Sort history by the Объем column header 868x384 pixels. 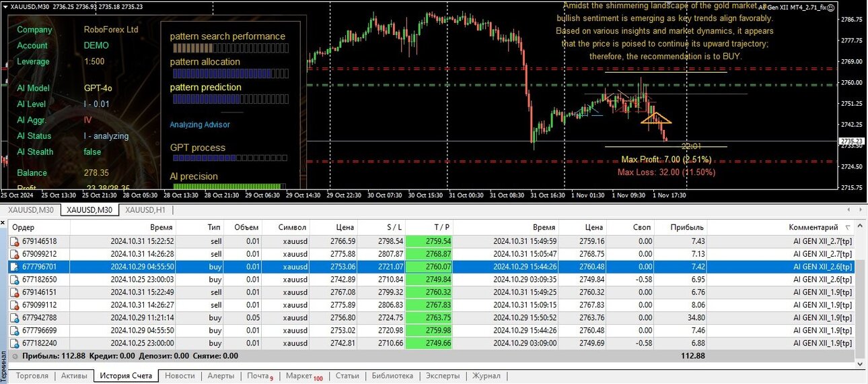point(246,228)
